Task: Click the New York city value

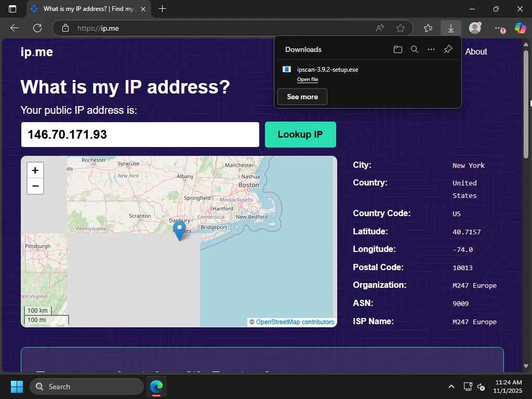Action: point(469,166)
